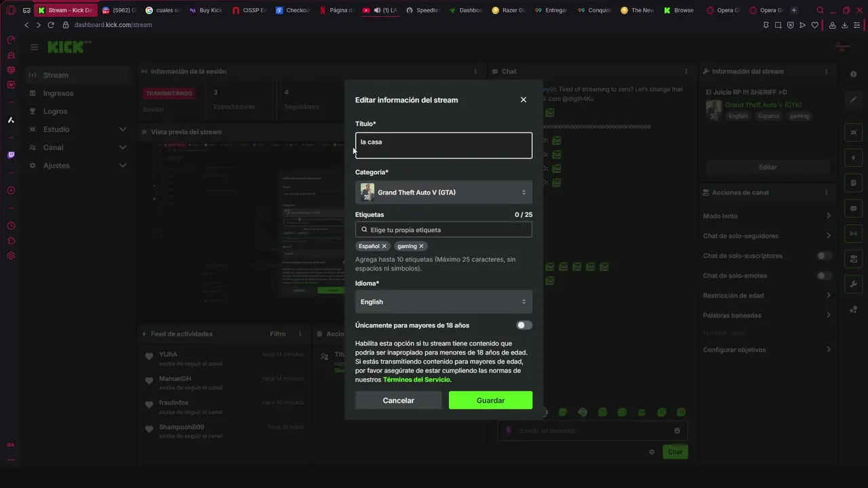Toggle Chat de solo-suscriptores switch
This screenshot has height=488, width=868.
click(x=824, y=256)
